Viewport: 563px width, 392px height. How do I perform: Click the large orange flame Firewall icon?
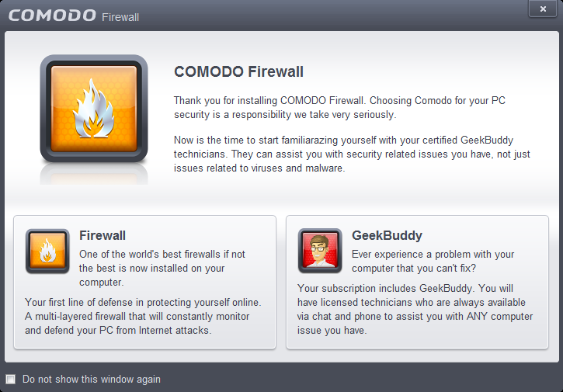coord(94,109)
